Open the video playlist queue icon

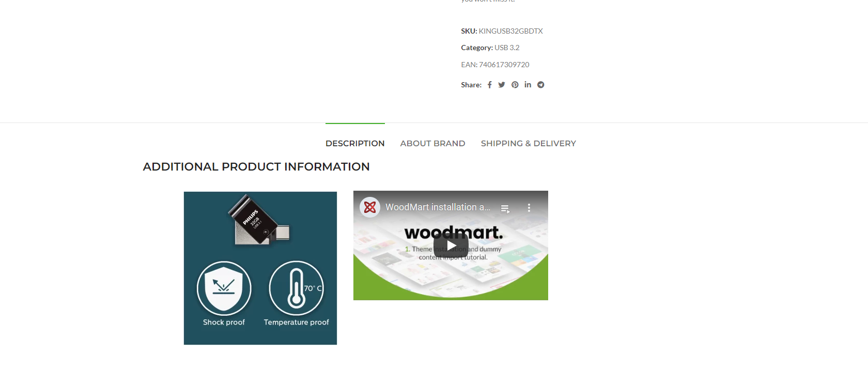click(505, 208)
